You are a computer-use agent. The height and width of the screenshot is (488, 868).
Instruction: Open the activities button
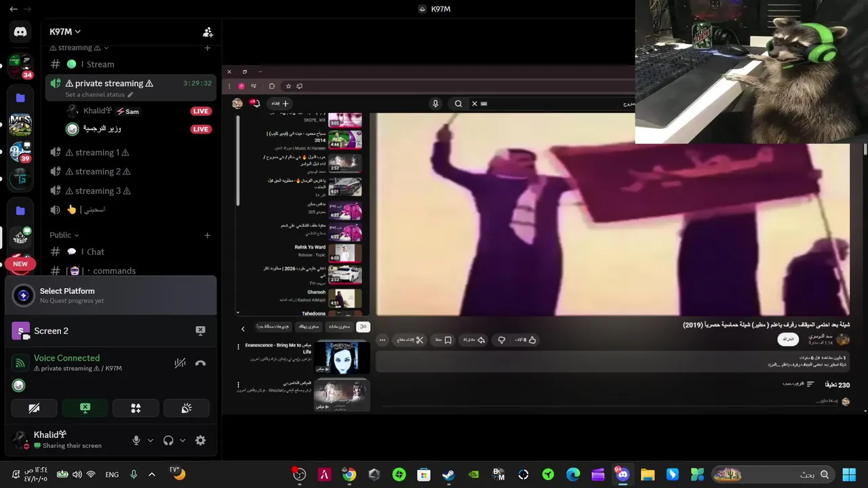pyautogui.click(x=136, y=408)
